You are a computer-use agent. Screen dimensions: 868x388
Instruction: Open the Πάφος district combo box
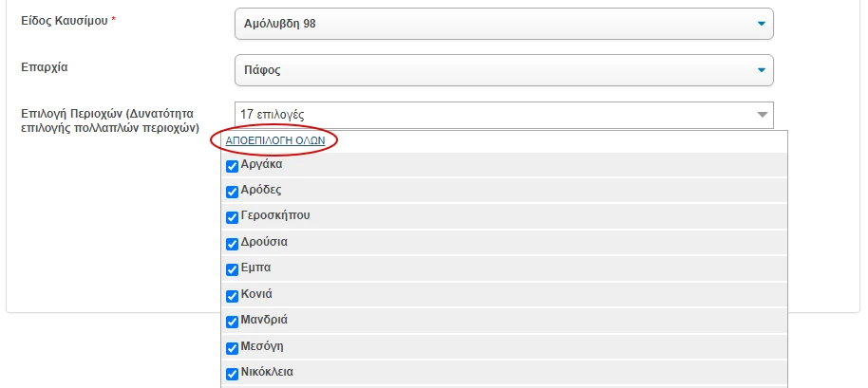coord(503,70)
